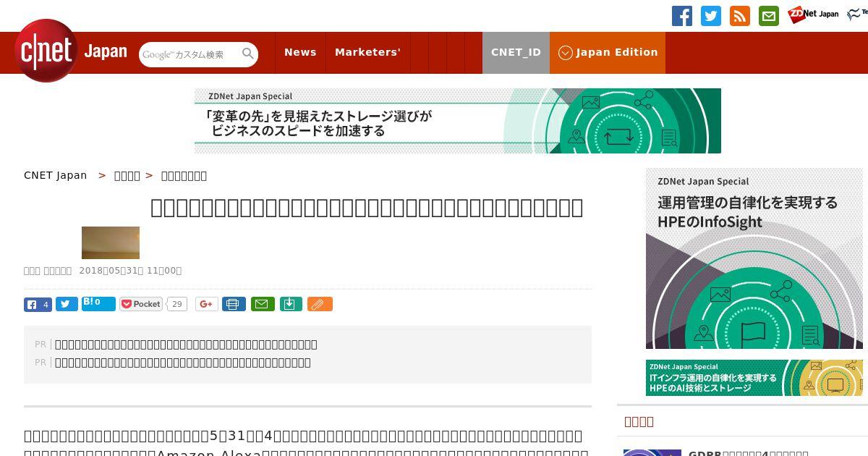This screenshot has width=868, height=456.
Task: Open the RSS feed icon
Action: tap(740, 16)
